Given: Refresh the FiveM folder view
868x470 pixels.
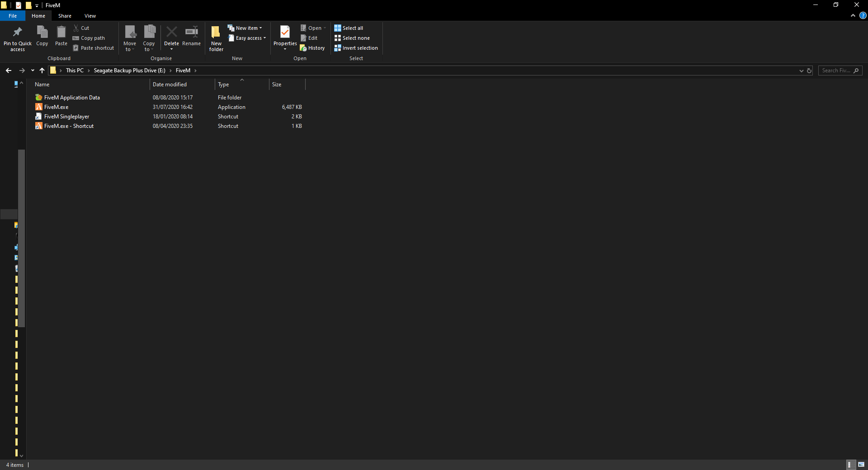Looking at the screenshot, I should click(809, 70).
